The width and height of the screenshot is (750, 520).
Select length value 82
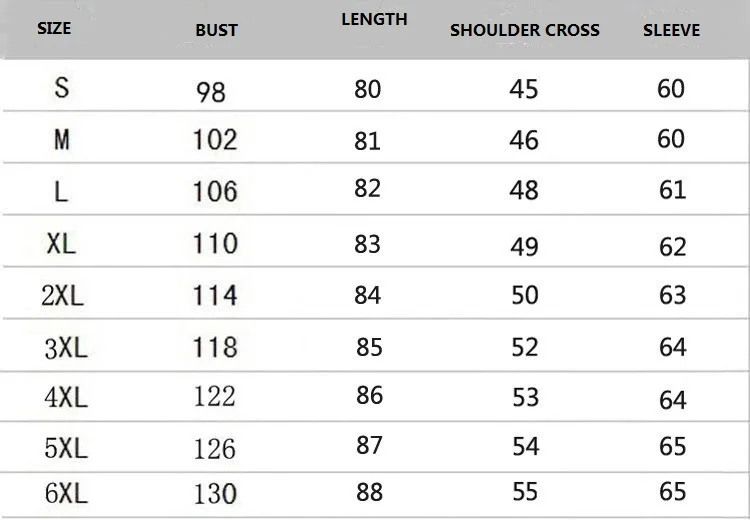[x=367, y=188]
